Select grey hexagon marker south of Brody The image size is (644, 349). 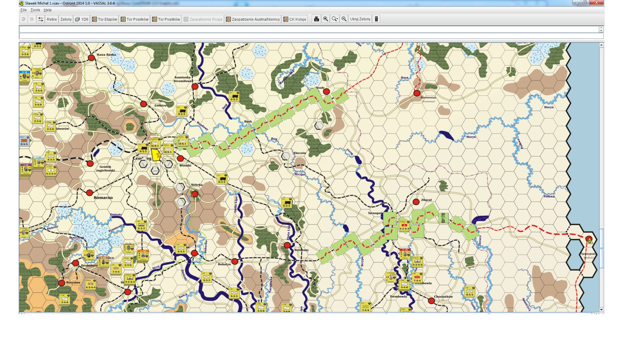tap(318, 125)
